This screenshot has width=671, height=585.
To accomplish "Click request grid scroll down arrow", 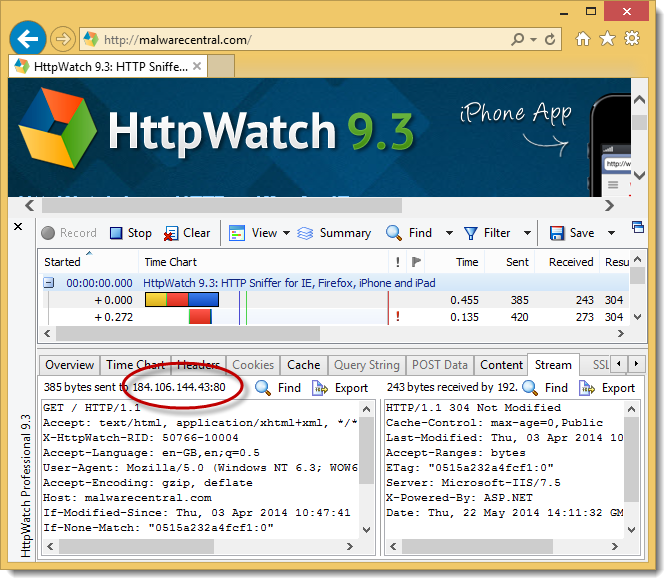I will (638, 317).
